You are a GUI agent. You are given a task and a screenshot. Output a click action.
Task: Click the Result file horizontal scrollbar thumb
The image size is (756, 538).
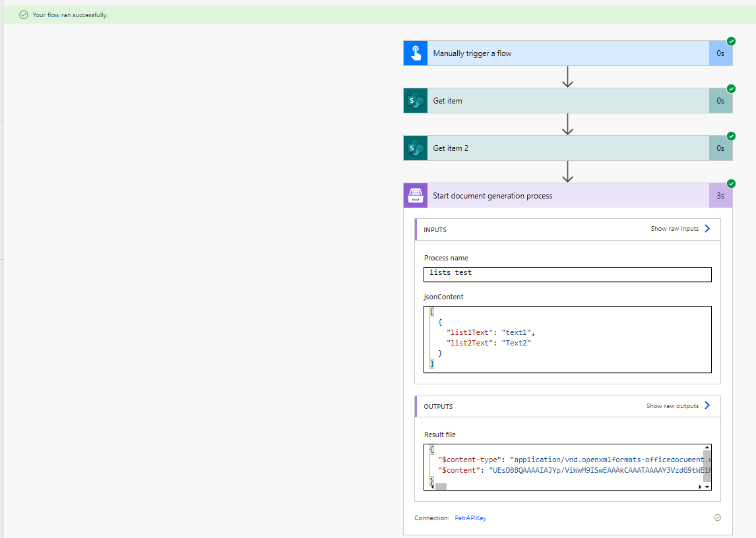(x=441, y=487)
